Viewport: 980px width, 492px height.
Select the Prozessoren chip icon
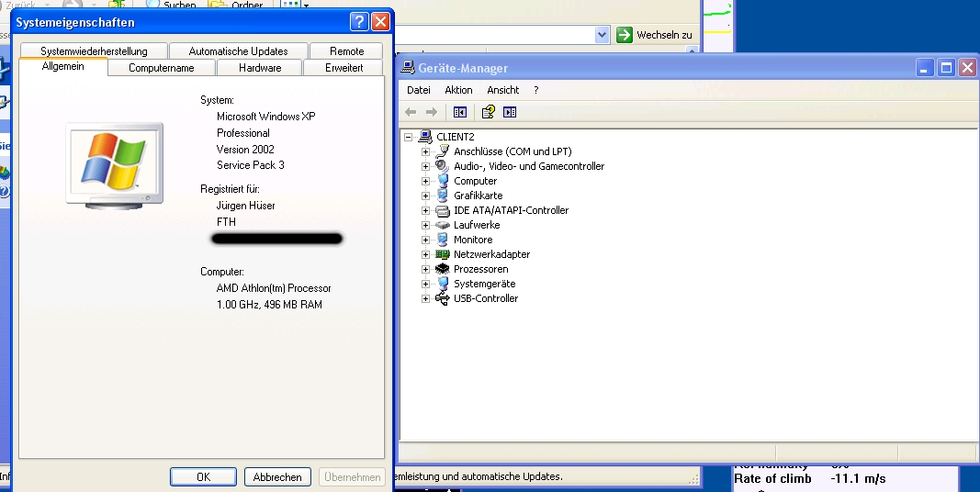[x=443, y=269]
